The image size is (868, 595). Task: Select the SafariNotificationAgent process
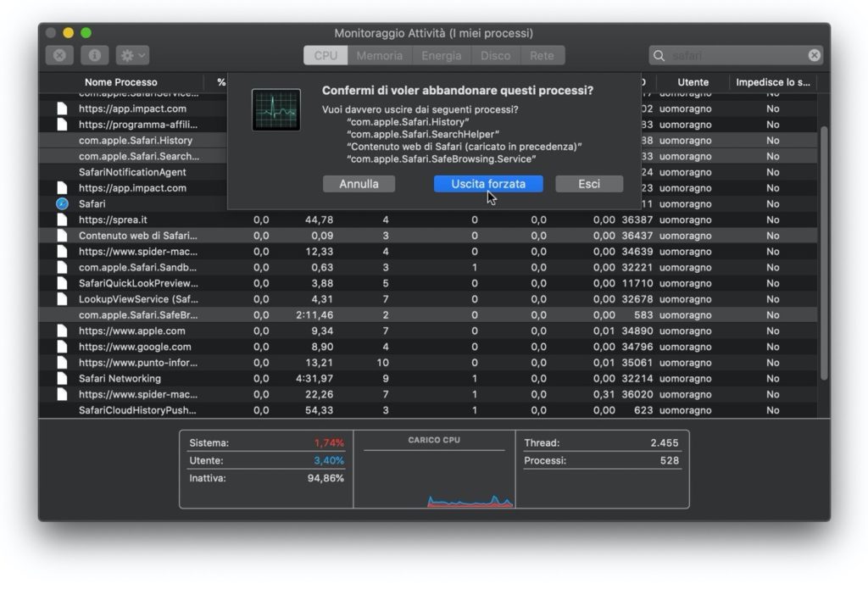point(132,172)
